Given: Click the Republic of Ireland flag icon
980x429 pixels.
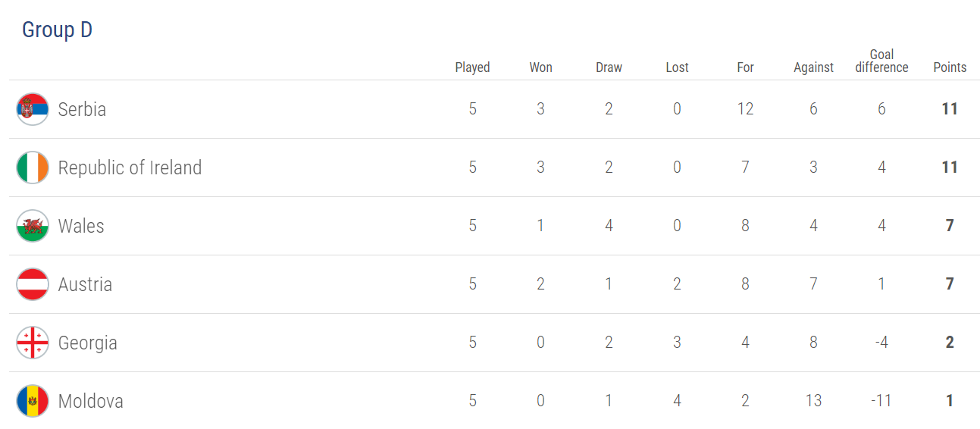Looking at the screenshot, I should point(33,168).
